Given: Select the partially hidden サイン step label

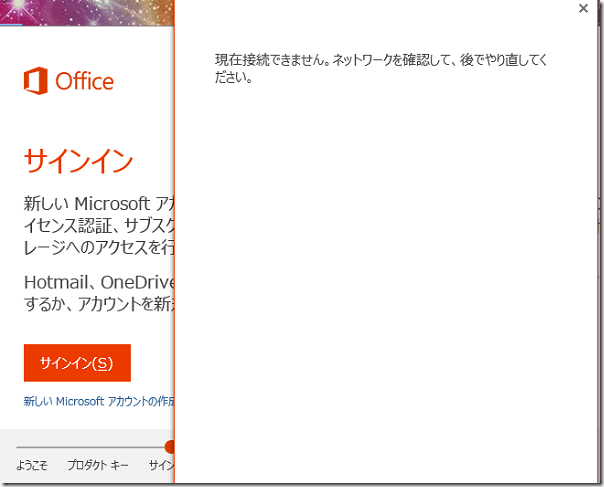Looking at the screenshot, I should pos(161,465).
